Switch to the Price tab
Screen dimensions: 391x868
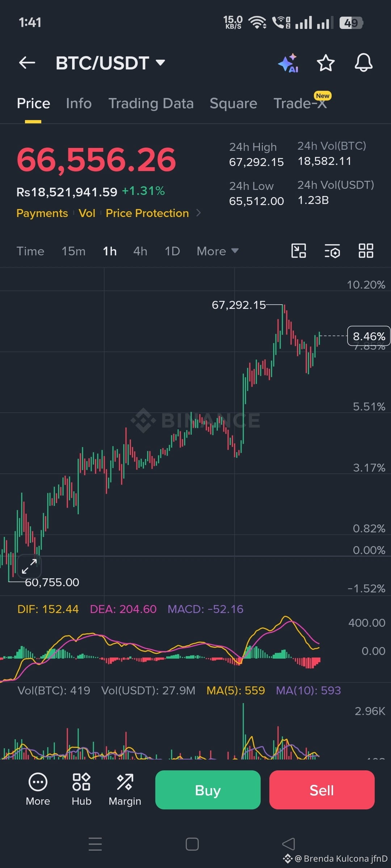click(33, 103)
